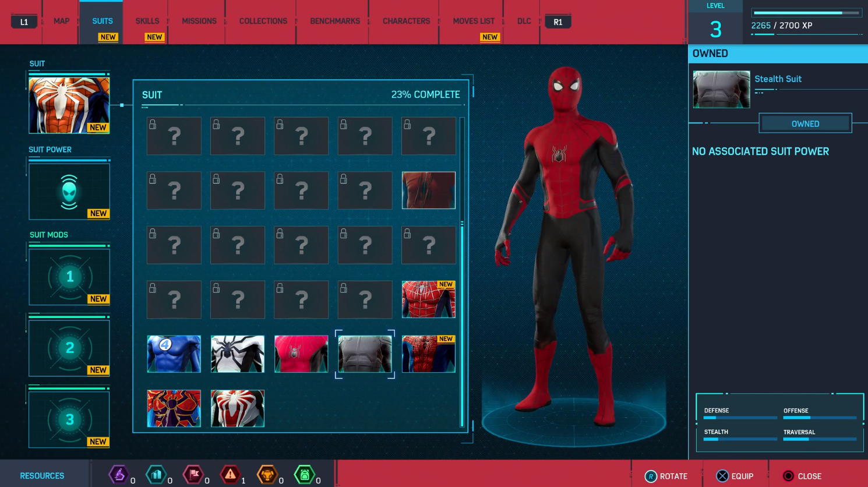Click the R1 next-tab button

pos(558,22)
